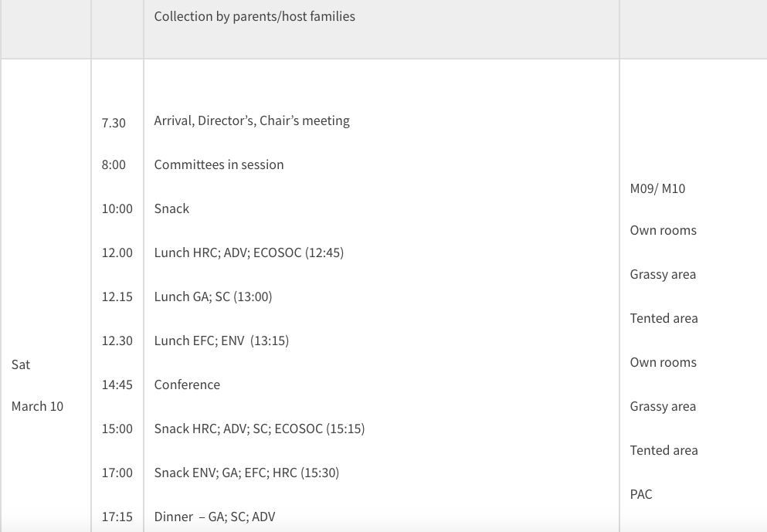The height and width of the screenshot is (532, 767).
Task: Click 'Lunch EFC; ENV (13:15)' entry
Action: (222, 341)
